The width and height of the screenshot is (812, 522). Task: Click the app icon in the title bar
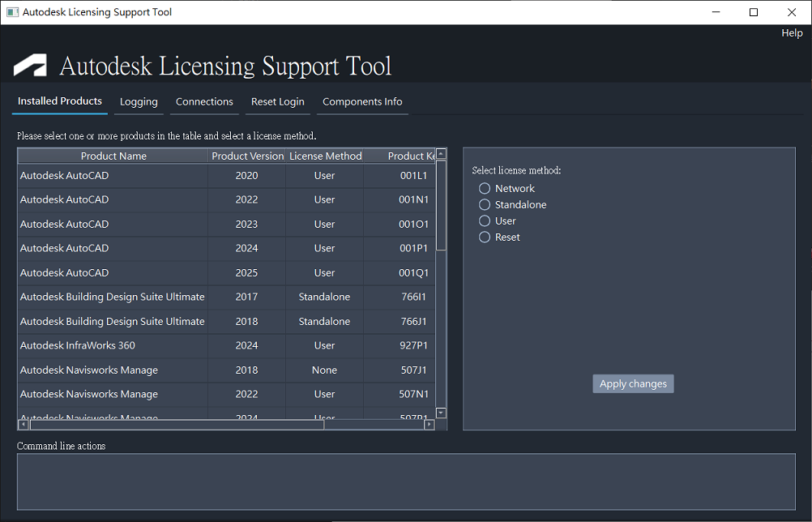click(x=12, y=12)
